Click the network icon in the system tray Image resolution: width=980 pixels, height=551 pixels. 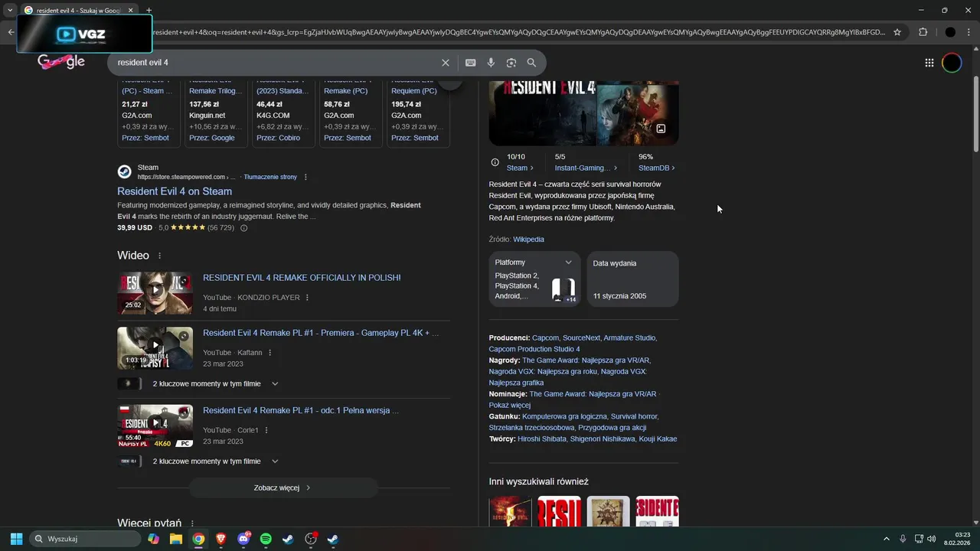click(x=920, y=539)
